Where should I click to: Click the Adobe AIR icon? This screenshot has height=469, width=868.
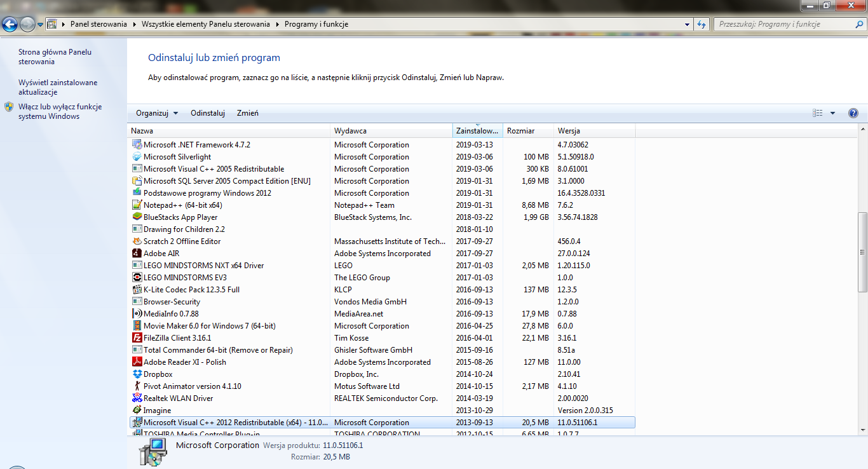coord(137,254)
